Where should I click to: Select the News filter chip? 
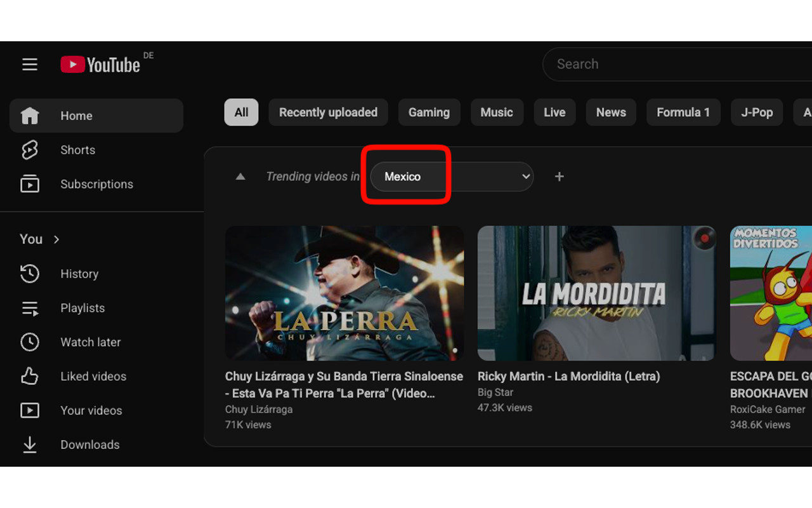coord(611,112)
